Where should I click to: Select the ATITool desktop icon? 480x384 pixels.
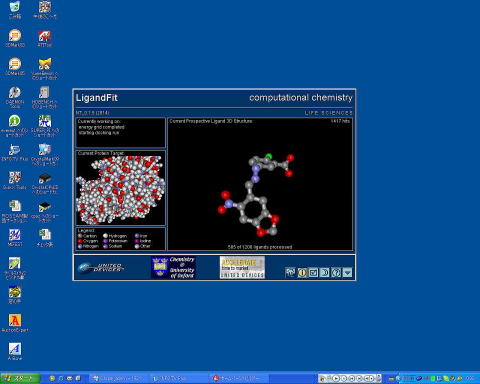(x=44, y=38)
